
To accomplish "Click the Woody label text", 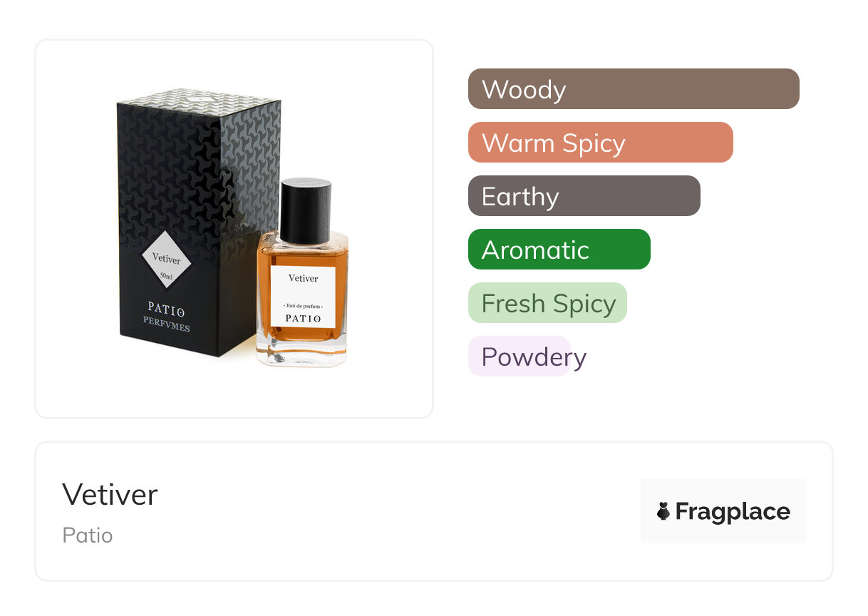I will coord(524,90).
